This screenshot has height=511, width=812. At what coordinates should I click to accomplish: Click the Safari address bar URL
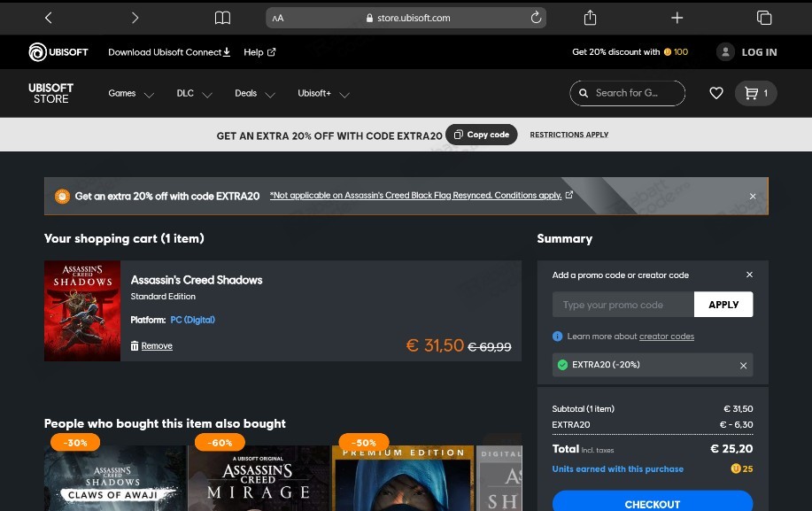(x=414, y=18)
